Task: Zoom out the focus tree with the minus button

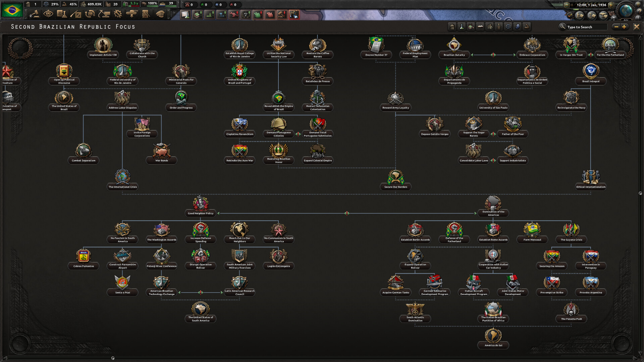Action: tap(616, 27)
